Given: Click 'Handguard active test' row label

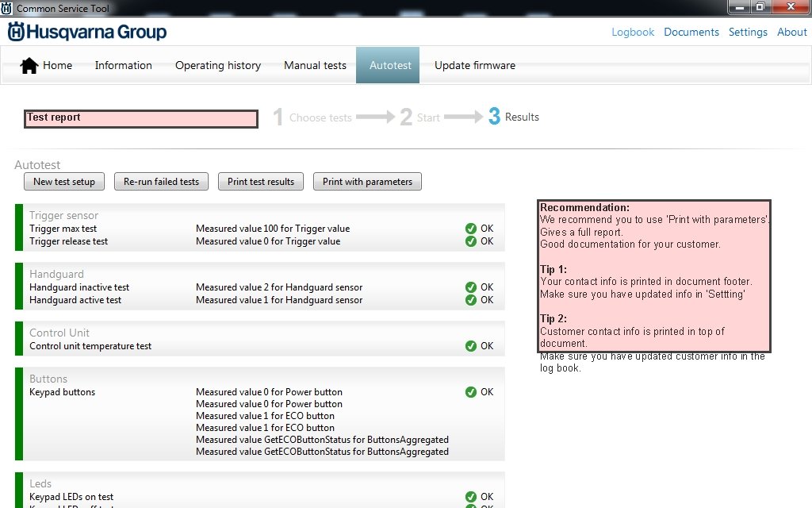Looking at the screenshot, I should tap(75, 300).
